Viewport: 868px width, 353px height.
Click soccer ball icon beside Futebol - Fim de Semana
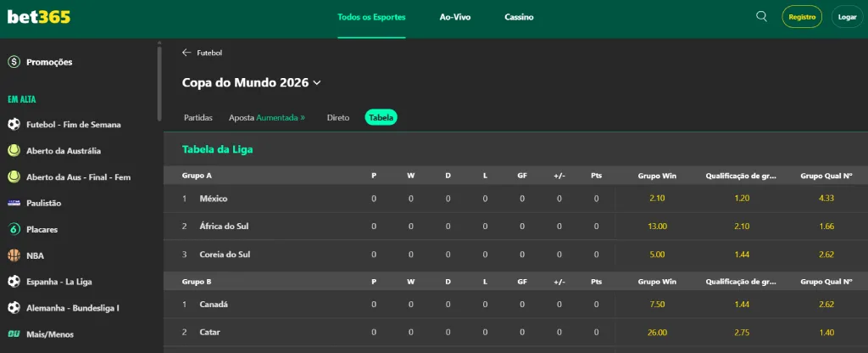tap(14, 125)
